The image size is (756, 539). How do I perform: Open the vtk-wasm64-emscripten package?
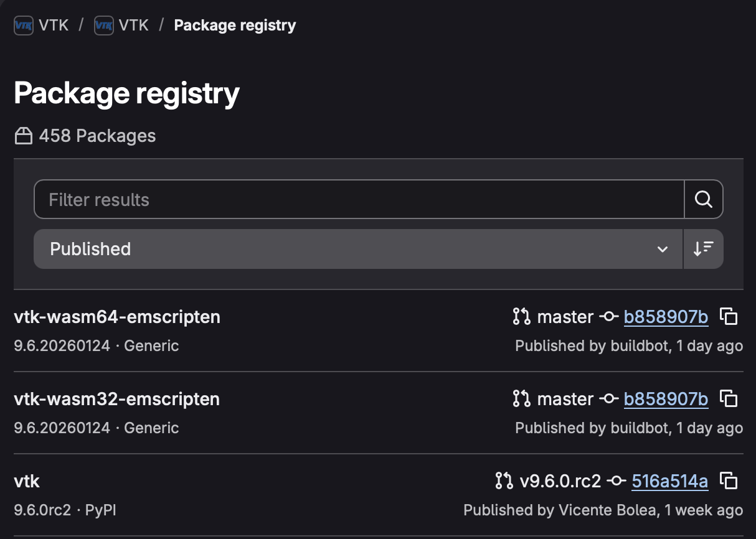tap(117, 317)
